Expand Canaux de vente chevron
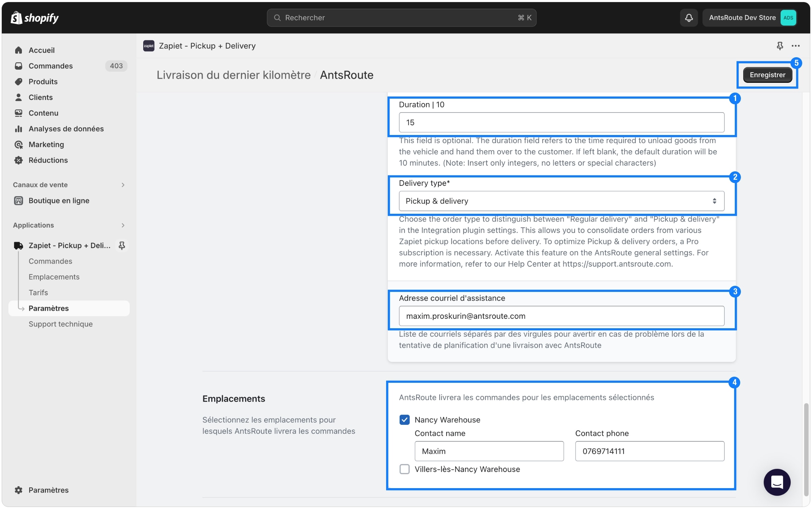The image size is (812, 509). click(123, 185)
